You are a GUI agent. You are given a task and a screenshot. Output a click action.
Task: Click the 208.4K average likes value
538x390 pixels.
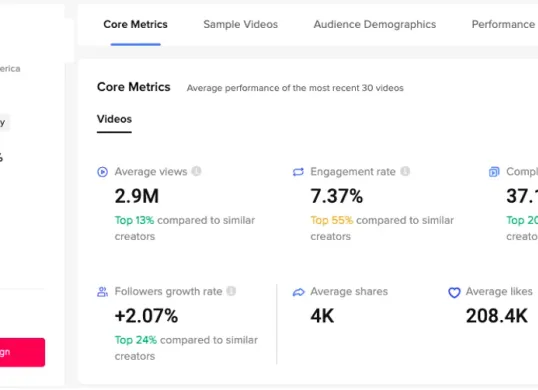coord(496,316)
